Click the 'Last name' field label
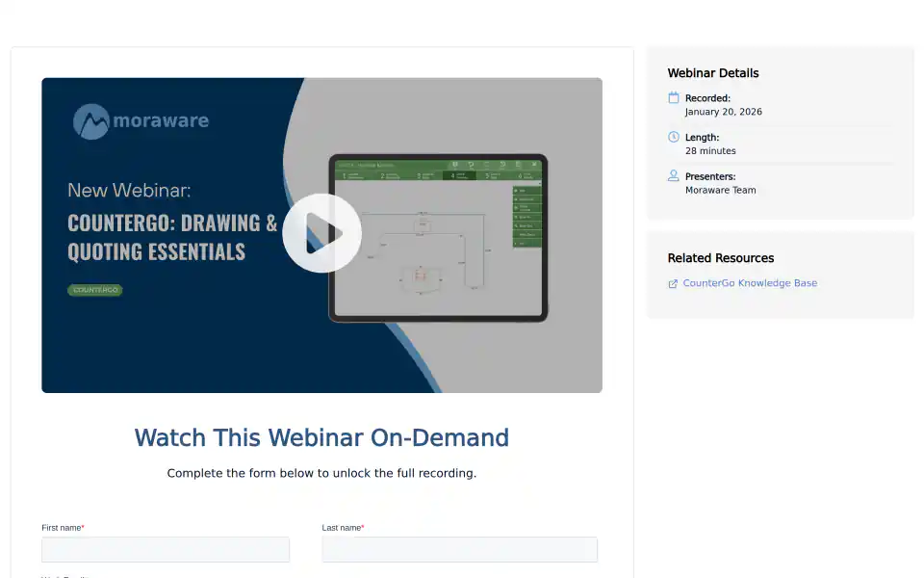This screenshot has width=924, height=578. tap(343, 528)
